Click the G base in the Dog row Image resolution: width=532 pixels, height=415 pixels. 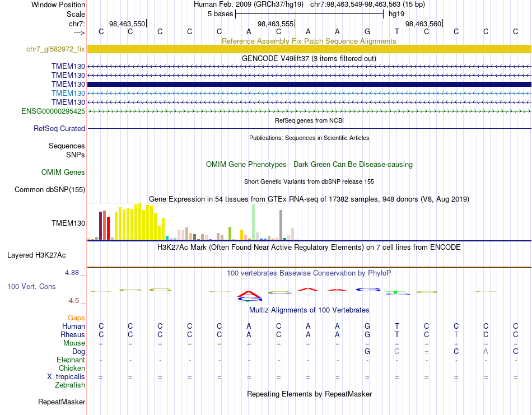coord(367,351)
